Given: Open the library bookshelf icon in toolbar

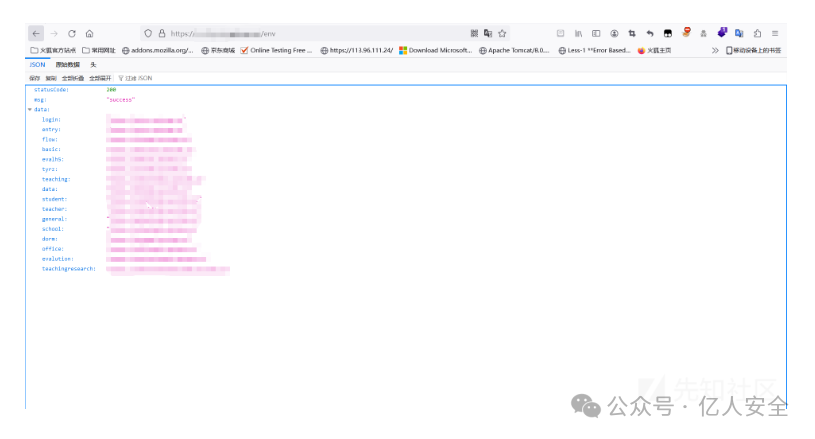Looking at the screenshot, I should point(578,33).
